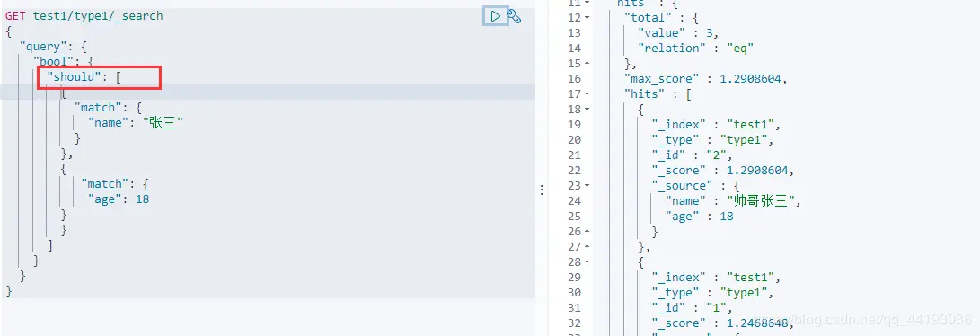Click the "should" key in the query
This screenshot has width=980, height=336.
click(x=74, y=77)
